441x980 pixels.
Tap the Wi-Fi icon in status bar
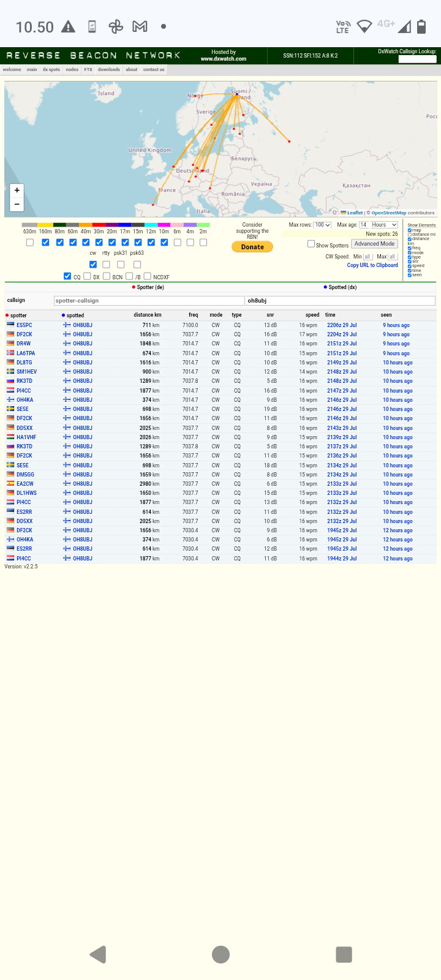click(364, 26)
